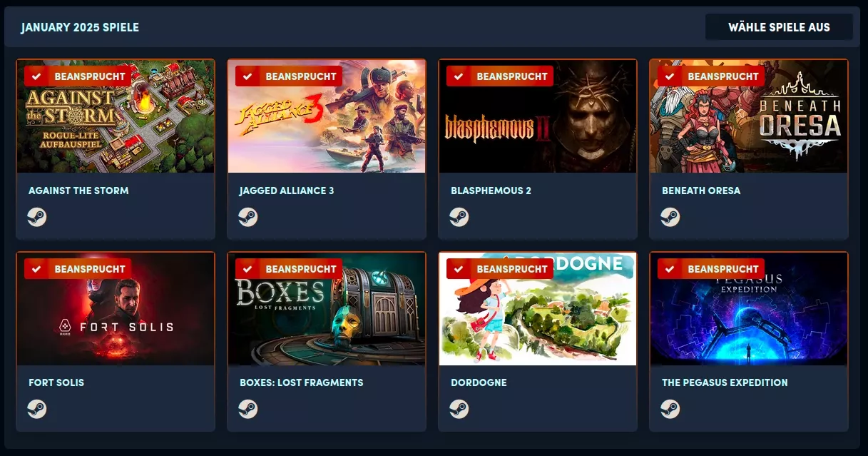Image resolution: width=868 pixels, height=456 pixels.
Task: Click the Steam icon under Beneath Oresa
Action: pyautogui.click(x=670, y=217)
